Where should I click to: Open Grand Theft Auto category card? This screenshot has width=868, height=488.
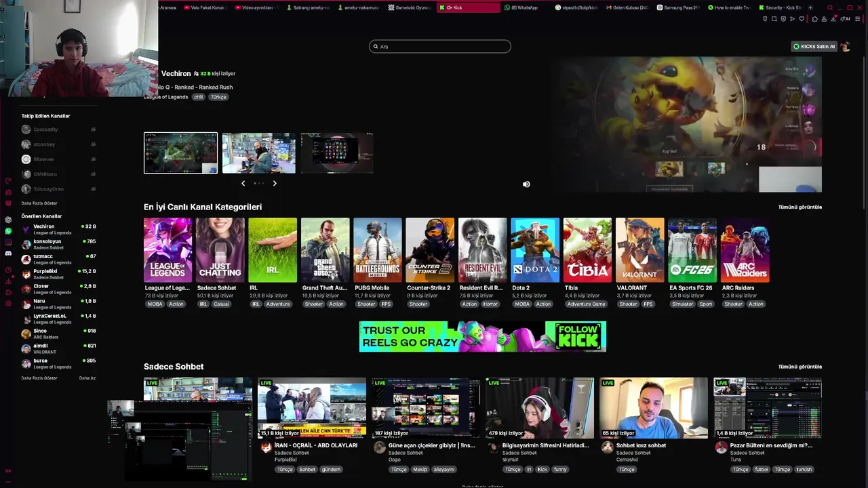325,250
